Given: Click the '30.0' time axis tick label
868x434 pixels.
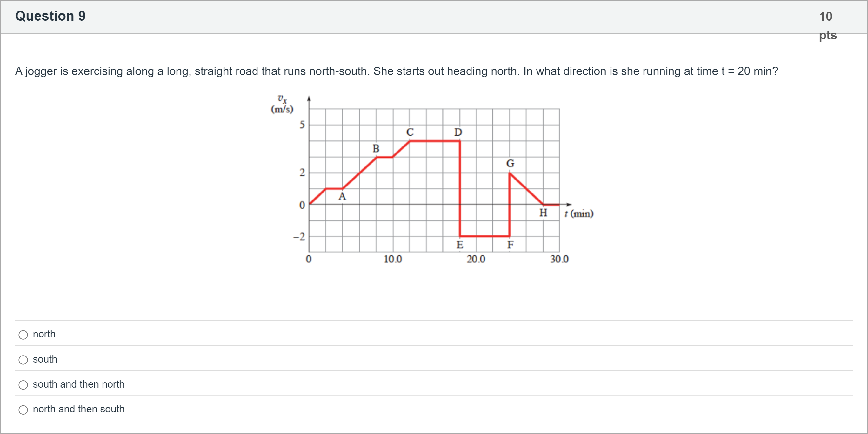Looking at the screenshot, I should point(559,259).
